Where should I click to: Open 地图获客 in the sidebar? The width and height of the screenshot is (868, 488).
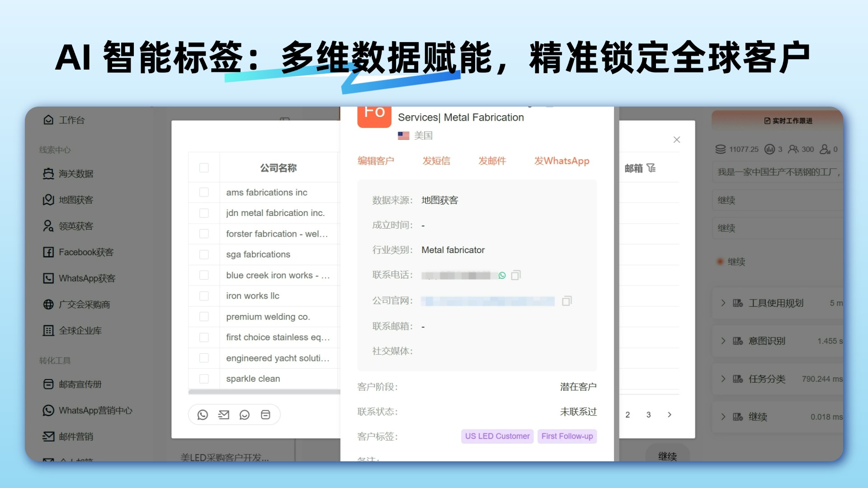pyautogui.click(x=75, y=200)
